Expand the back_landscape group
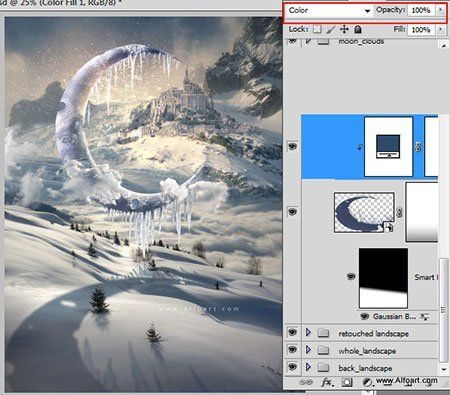The height and width of the screenshot is (395, 450). [x=308, y=367]
